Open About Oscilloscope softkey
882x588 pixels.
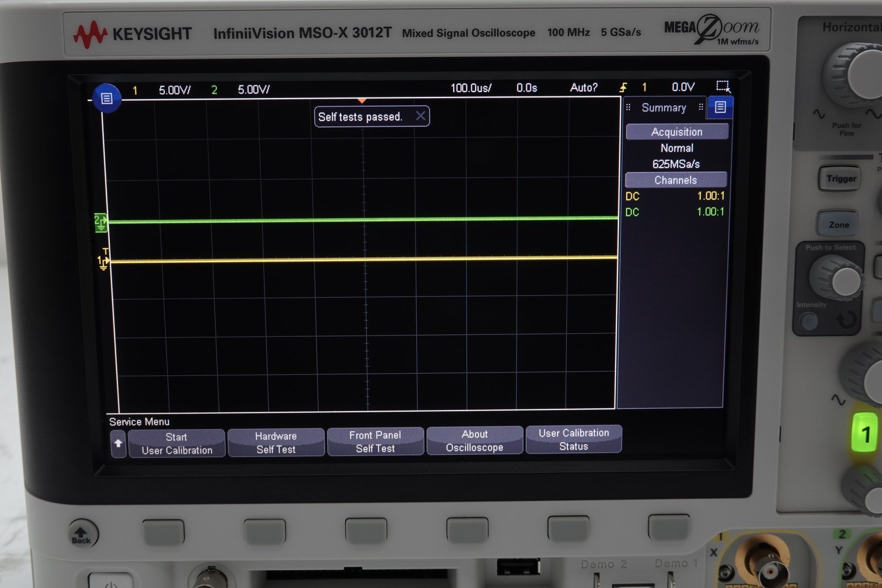[x=475, y=440]
